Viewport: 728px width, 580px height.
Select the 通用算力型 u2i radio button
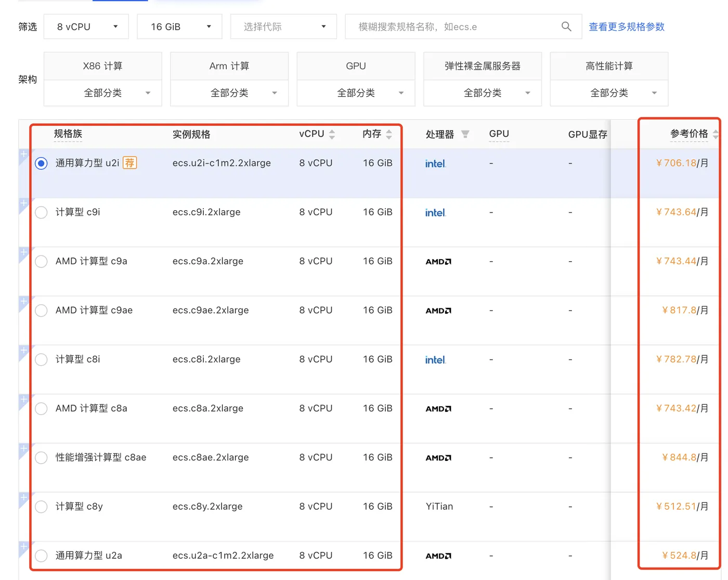coord(41,163)
